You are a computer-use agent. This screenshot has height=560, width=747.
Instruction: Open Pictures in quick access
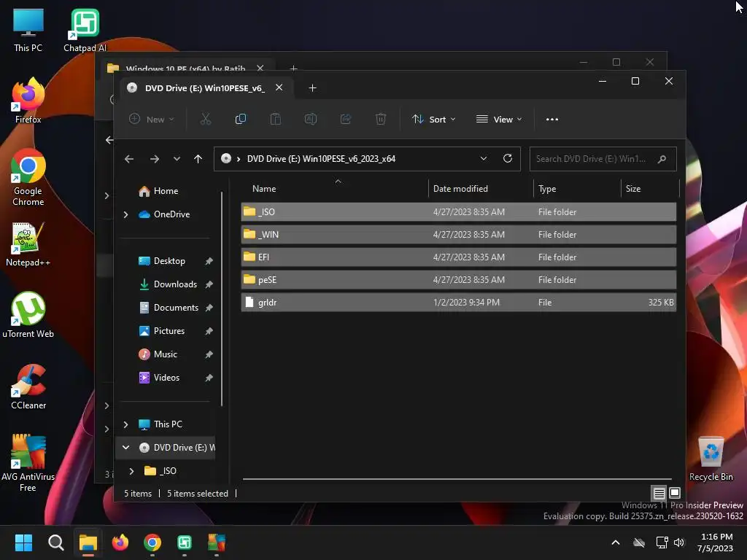(x=169, y=331)
